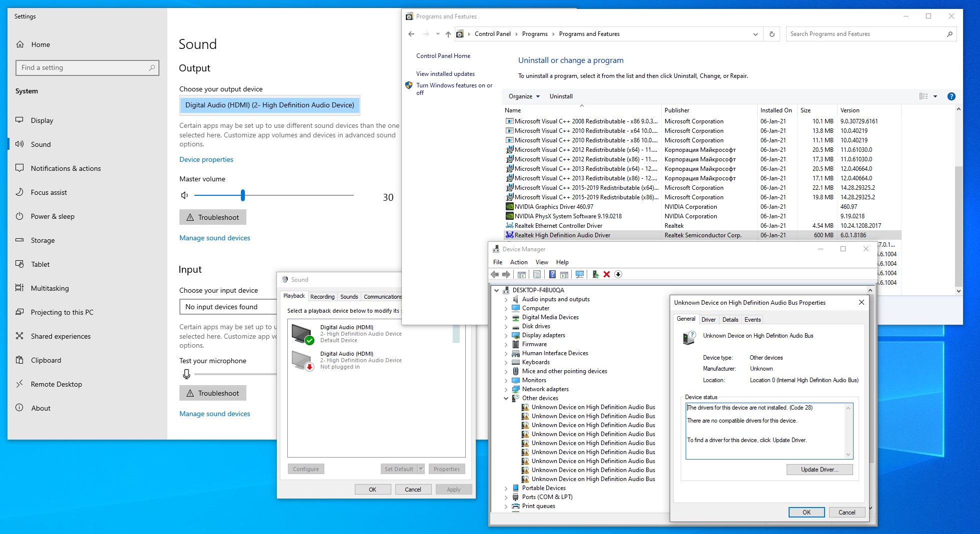Click the Master volume slider thumb
The height and width of the screenshot is (534, 980).
(243, 195)
